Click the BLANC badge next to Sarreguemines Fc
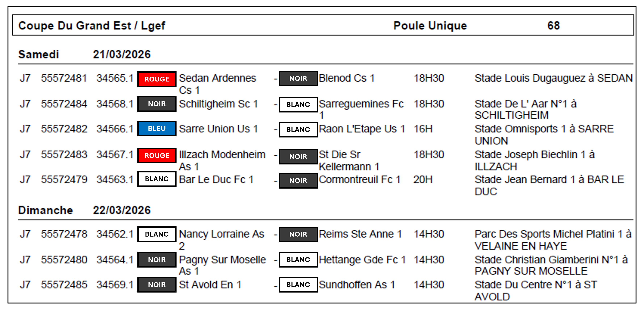This screenshot has width=644, height=311. coord(298,105)
